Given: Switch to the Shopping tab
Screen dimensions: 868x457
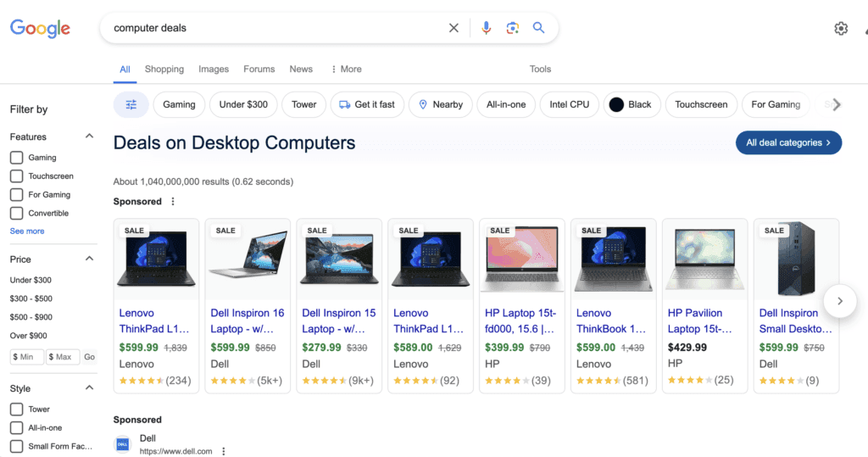Looking at the screenshot, I should tap(164, 70).
